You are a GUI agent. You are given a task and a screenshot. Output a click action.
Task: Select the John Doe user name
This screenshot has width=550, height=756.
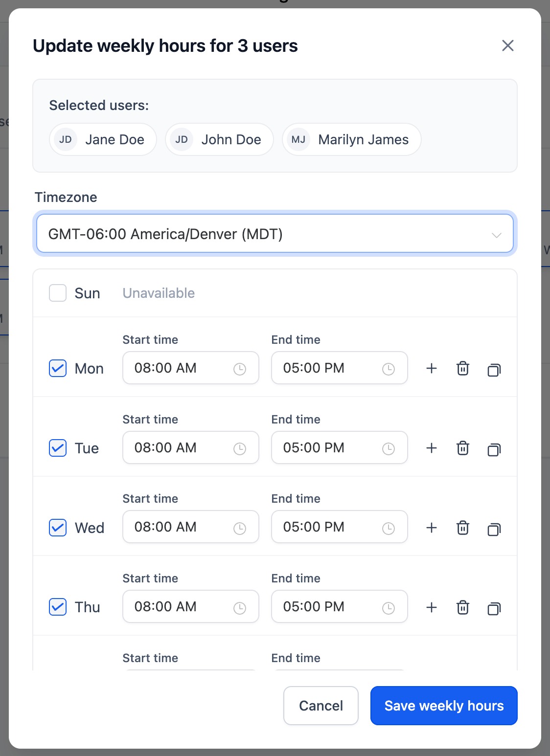(x=231, y=140)
